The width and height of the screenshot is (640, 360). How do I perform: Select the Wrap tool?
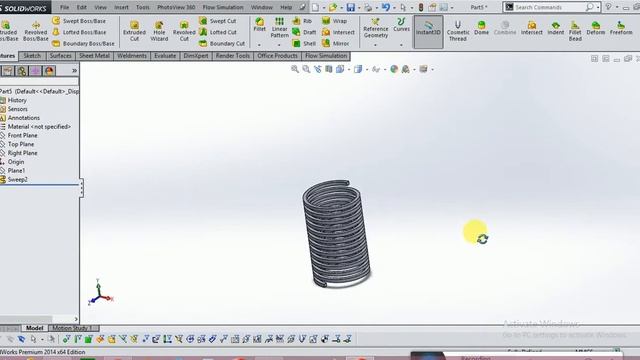coord(334,21)
